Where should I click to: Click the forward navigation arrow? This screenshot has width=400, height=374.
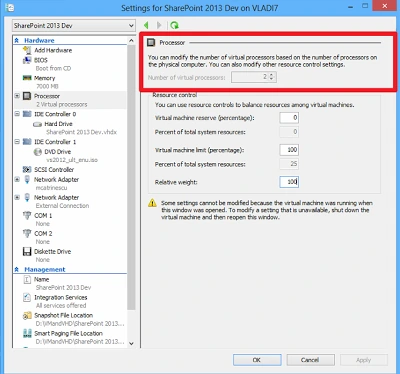pyautogui.click(x=159, y=25)
